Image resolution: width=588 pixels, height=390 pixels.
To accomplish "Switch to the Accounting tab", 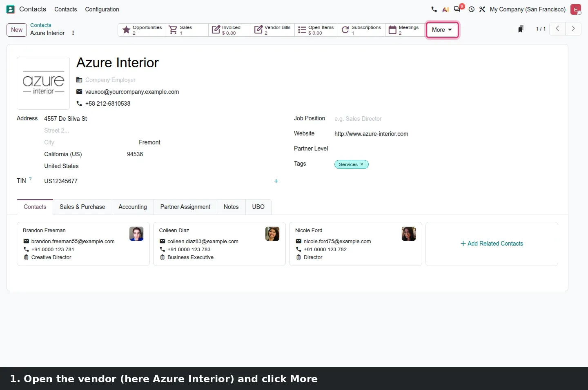I will point(133,207).
